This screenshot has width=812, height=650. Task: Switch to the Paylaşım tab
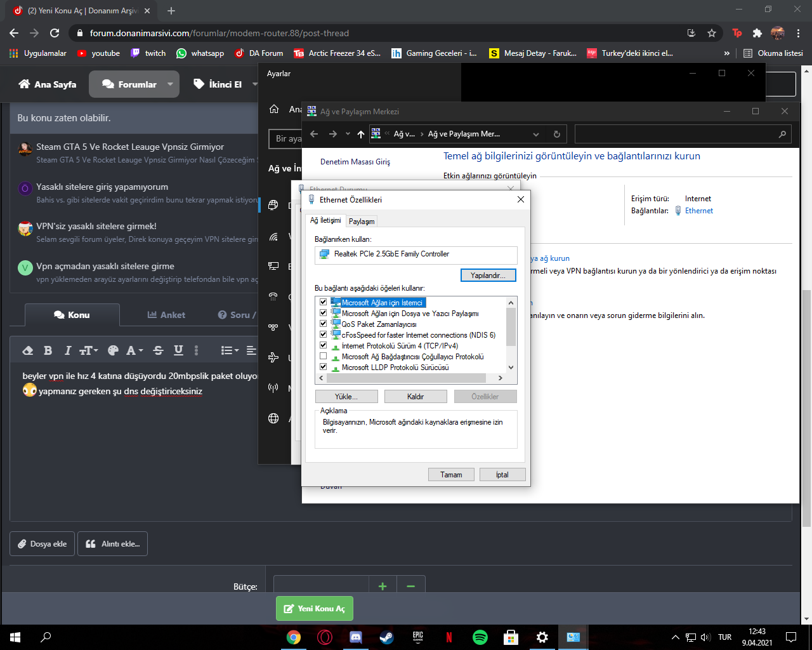click(x=362, y=222)
